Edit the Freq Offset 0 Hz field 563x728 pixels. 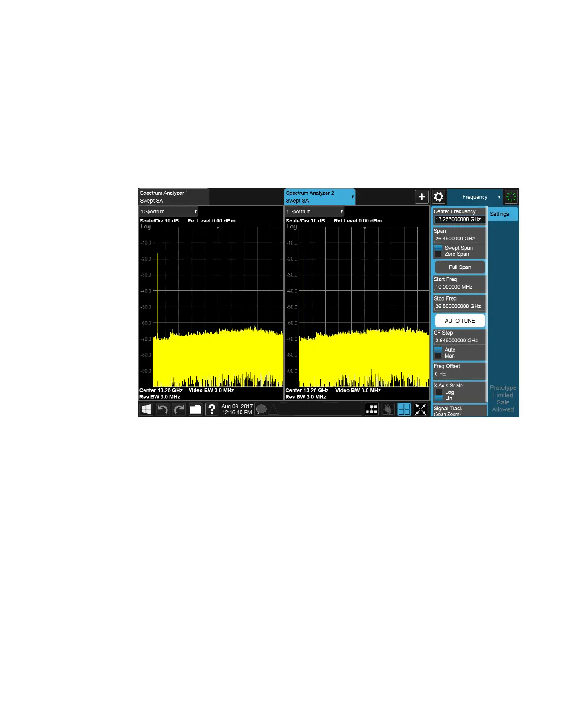point(460,374)
